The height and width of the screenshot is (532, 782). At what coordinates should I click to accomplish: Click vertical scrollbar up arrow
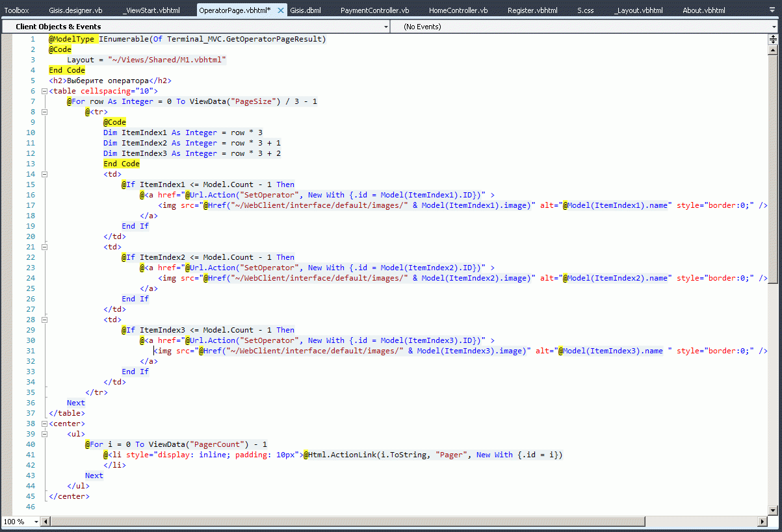coord(773,49)
